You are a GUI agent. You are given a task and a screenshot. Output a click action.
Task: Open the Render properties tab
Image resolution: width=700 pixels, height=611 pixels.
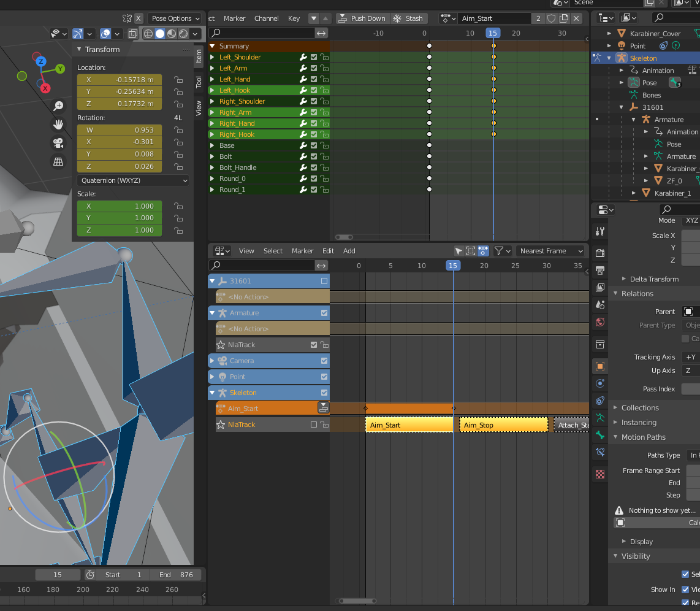click(x=600, y=252)
